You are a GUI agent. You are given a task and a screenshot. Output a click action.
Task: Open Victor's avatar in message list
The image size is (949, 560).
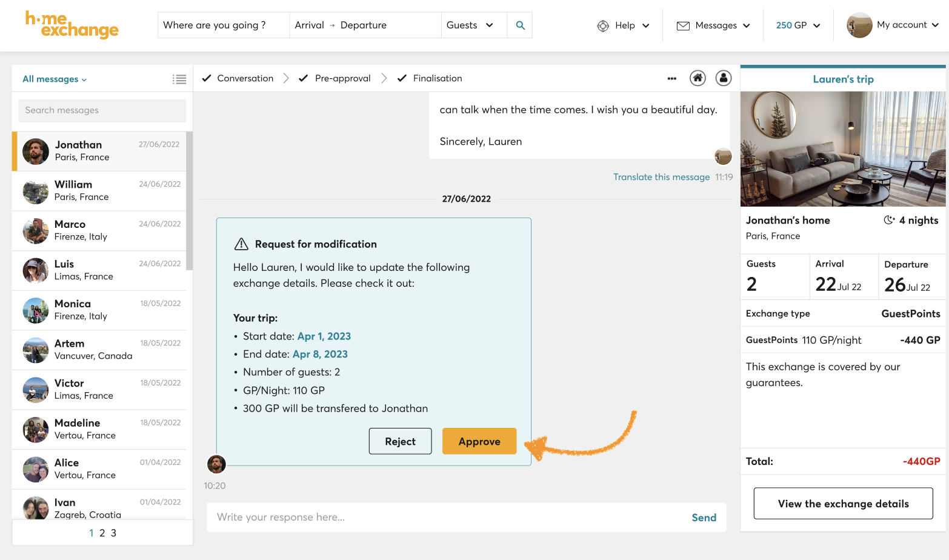[x=36, y=390]
